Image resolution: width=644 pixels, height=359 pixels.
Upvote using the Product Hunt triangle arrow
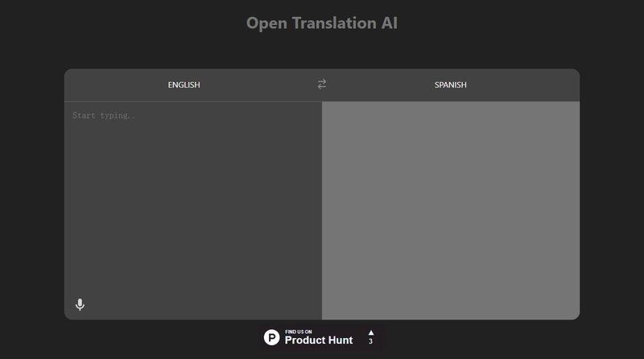(370, 332)
